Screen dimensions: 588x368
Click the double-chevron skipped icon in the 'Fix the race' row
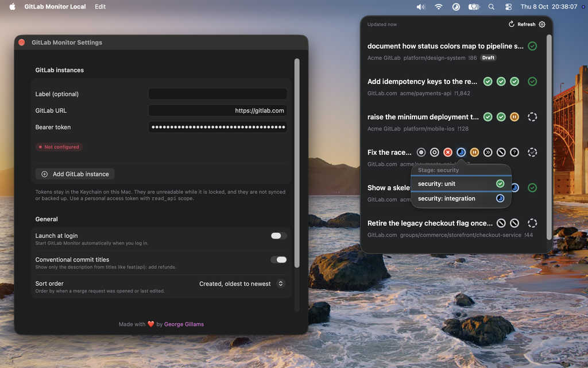(x=488, y=152)
